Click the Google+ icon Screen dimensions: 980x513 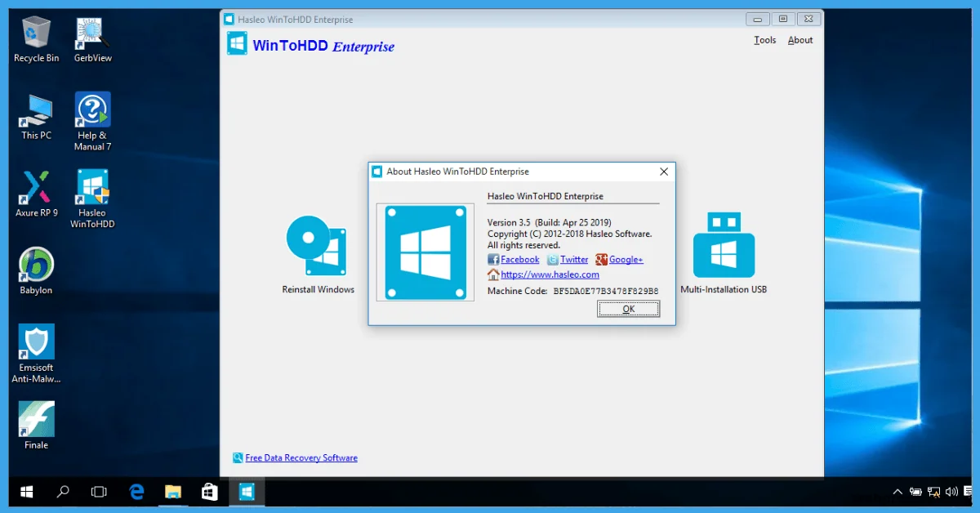click(x=601, y=260)
